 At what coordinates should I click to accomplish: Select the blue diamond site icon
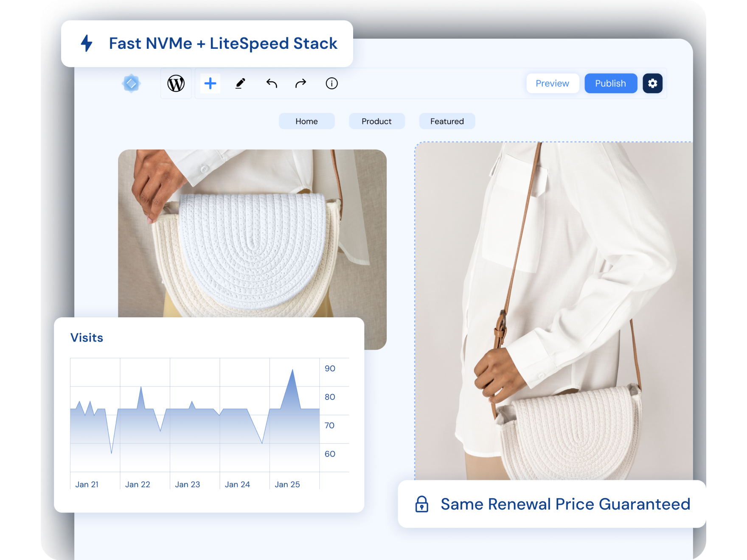coord(132,83)
